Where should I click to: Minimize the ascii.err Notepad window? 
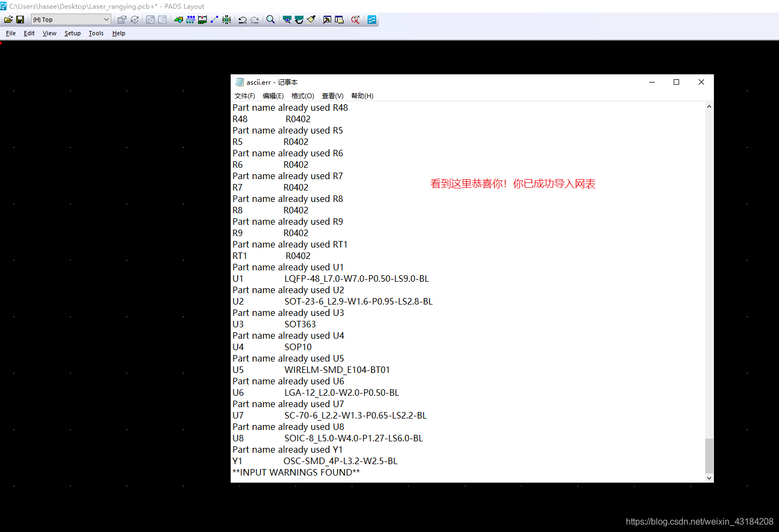click(651, 82)
